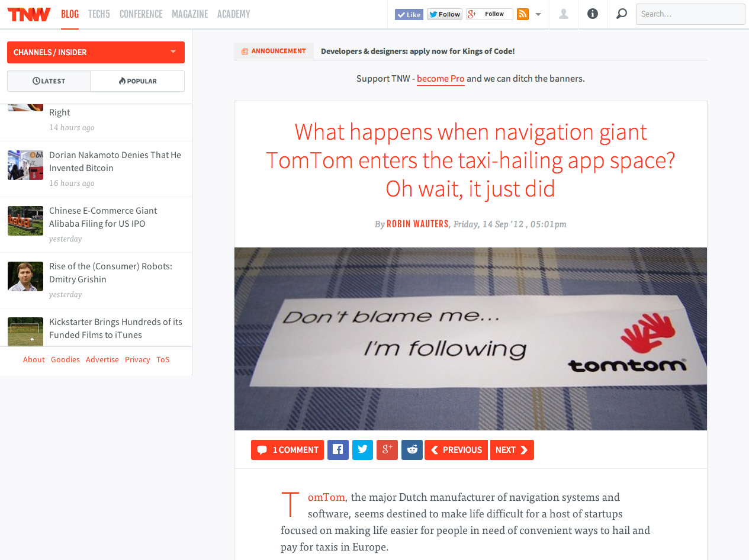Click the '16 hours ago' timestamp
Viewport: 749px width, 560px height.
[x=72, y=184]
